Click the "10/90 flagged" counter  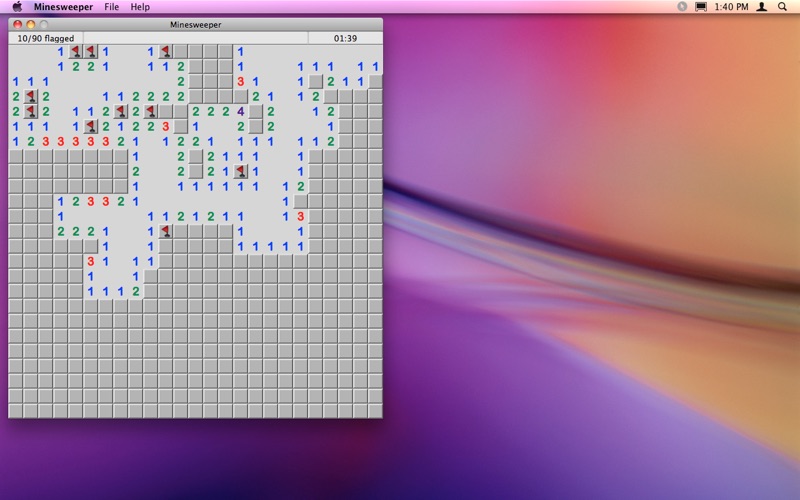[x=46, y=38]
